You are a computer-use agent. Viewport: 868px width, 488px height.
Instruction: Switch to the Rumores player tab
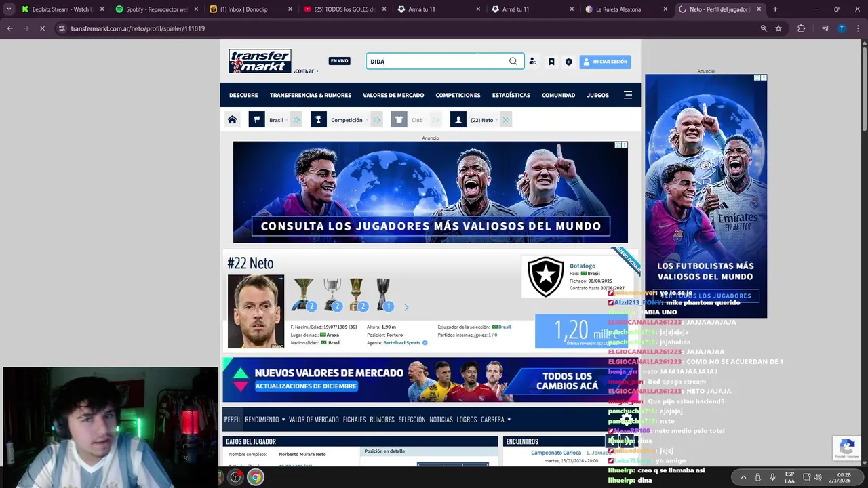382,420
